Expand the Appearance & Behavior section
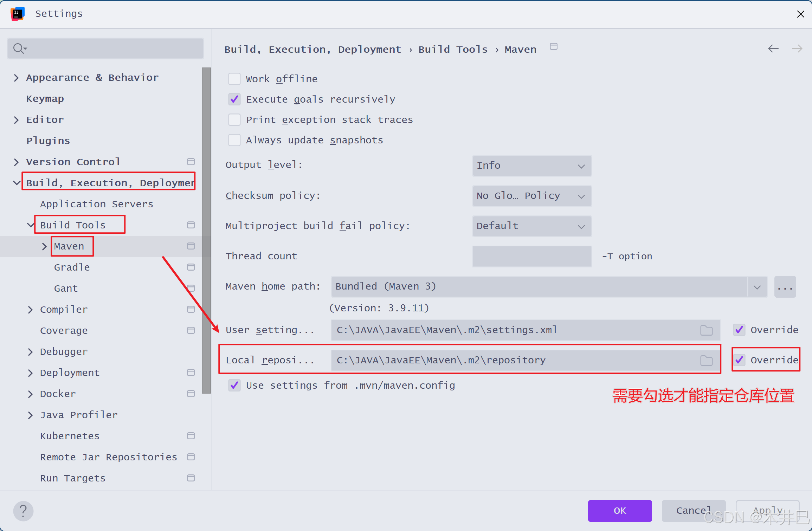This screenshot has width=812, height=531. pos(16,78)
